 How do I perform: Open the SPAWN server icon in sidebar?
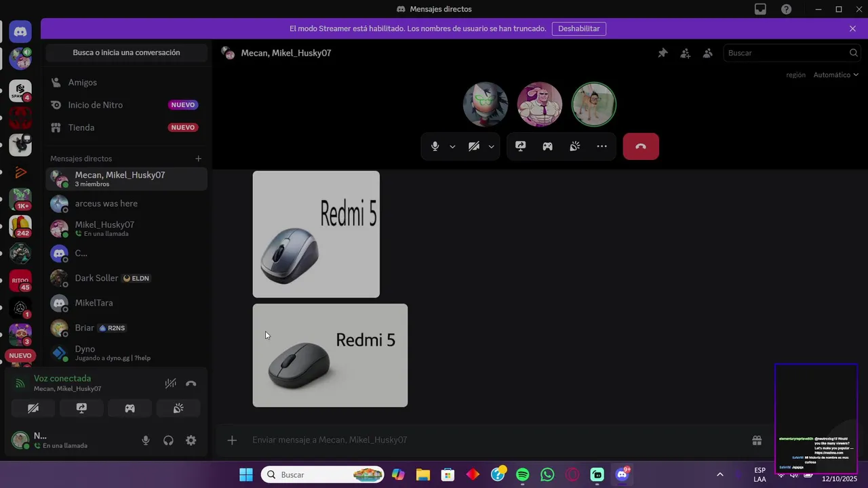pos(20,90)
